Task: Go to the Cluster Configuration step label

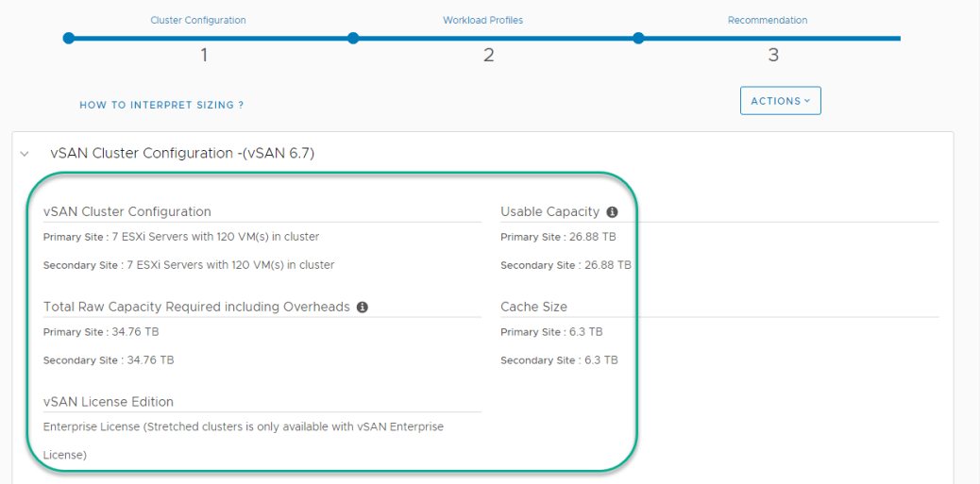Action: click(x=198, y=20)
